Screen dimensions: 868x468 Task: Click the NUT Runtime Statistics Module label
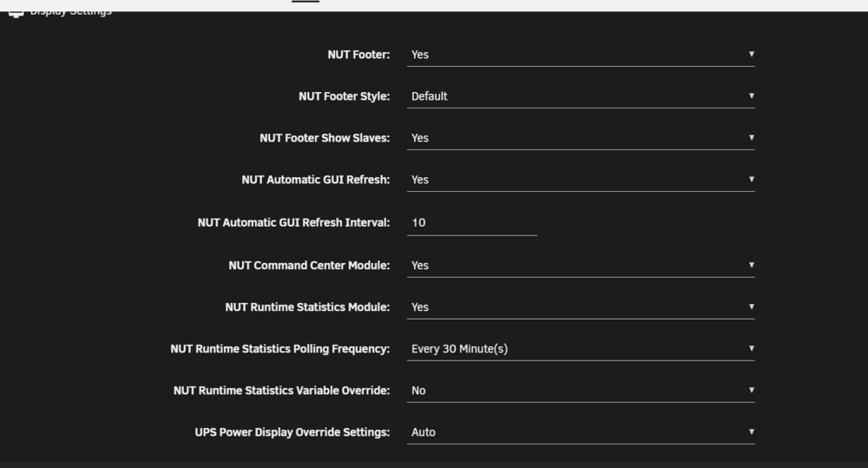click(x=308, y=307)
